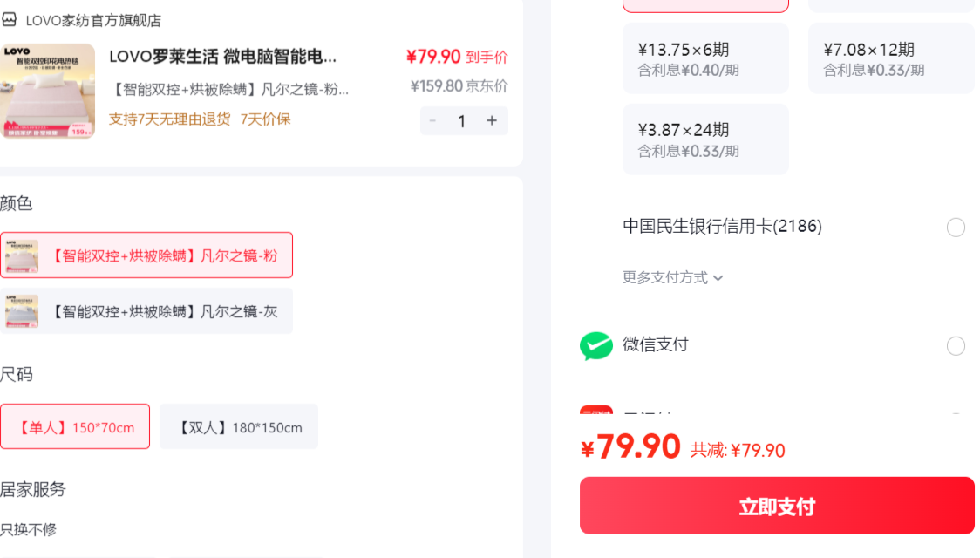Increase quantity with the plus button
This screenshot has height=558, width=980.
click(492, 120)
